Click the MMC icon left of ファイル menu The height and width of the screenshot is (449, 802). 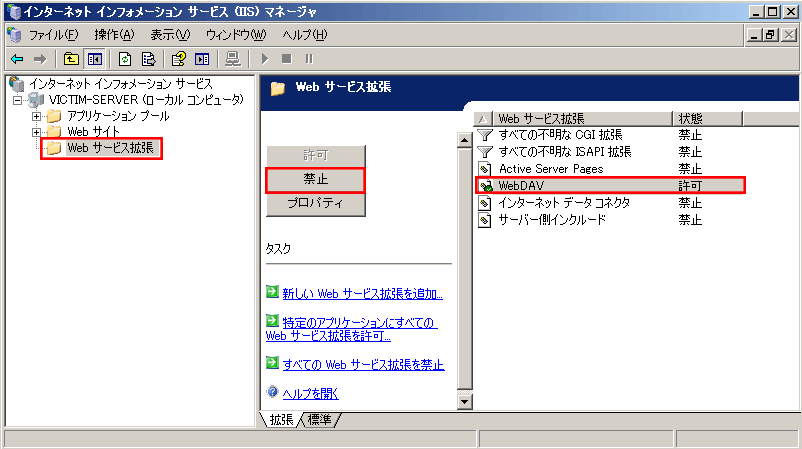[x=15, y=35]
